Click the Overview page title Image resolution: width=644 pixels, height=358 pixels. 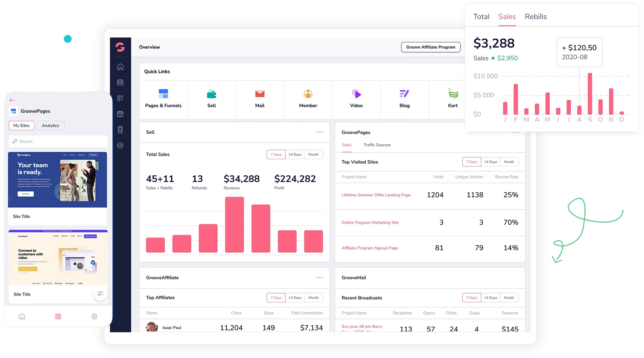point(149,47)
